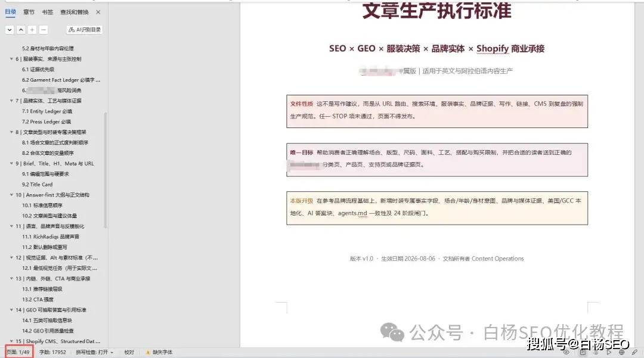This screenshot has width=644, height=358.
Task: Click the 缺失字体 warning in status bar
Action: (159, 352)
